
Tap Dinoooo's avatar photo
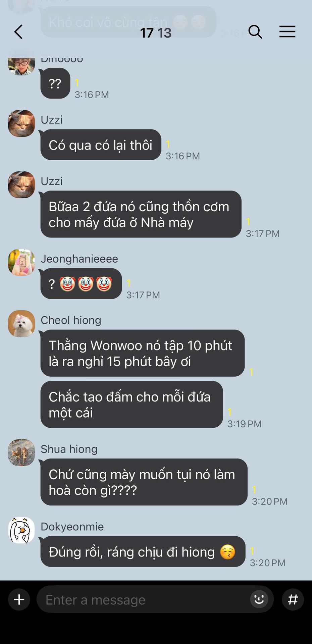[x=21, y=66]
